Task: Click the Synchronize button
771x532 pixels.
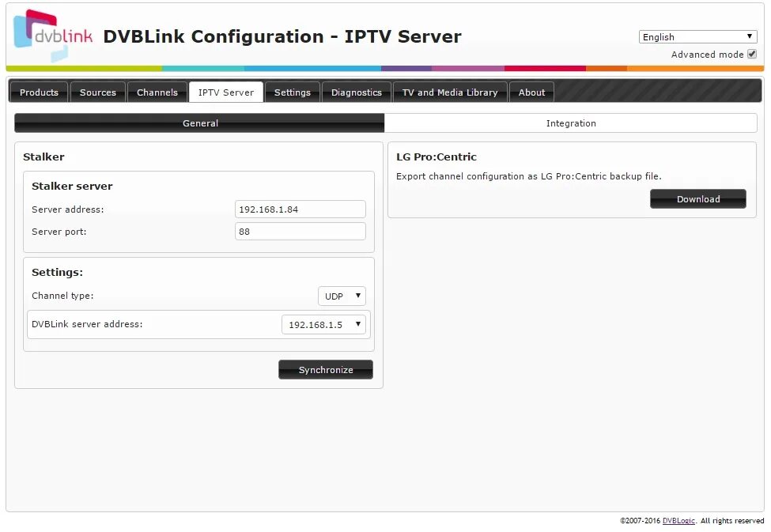Action: [x=326, y=370]
